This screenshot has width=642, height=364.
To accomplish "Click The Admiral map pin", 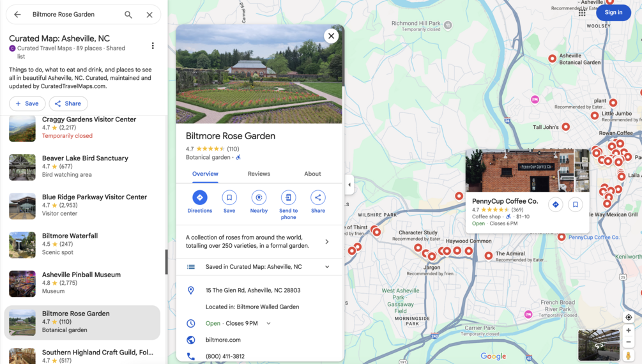I will click(489, 255).
